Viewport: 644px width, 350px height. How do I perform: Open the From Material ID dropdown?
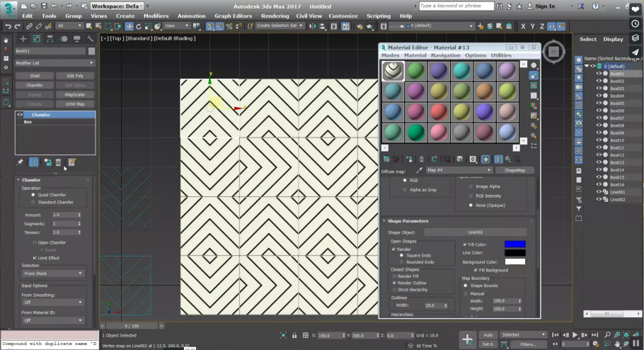point(52,320)
